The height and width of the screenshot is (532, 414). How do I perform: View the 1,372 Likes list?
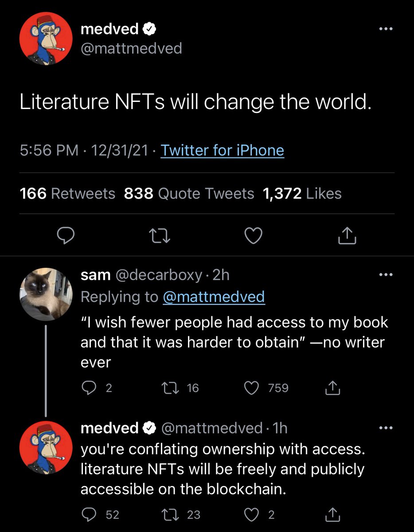pyautogui.click(x=302, y=194)
